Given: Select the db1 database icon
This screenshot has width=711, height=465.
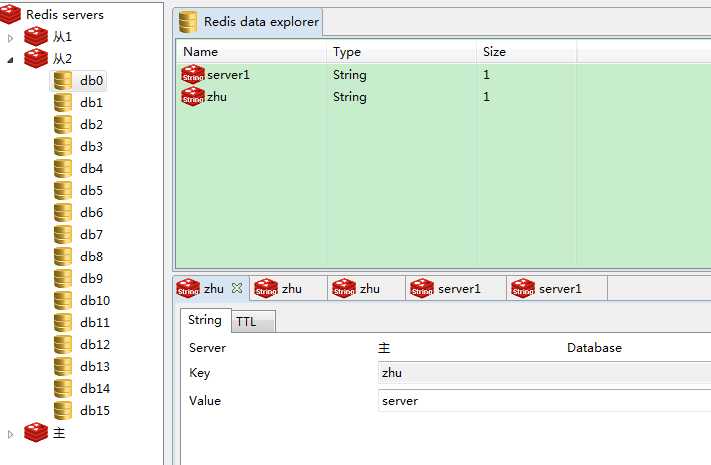Looking at the screenshot, I should (63, 103).
